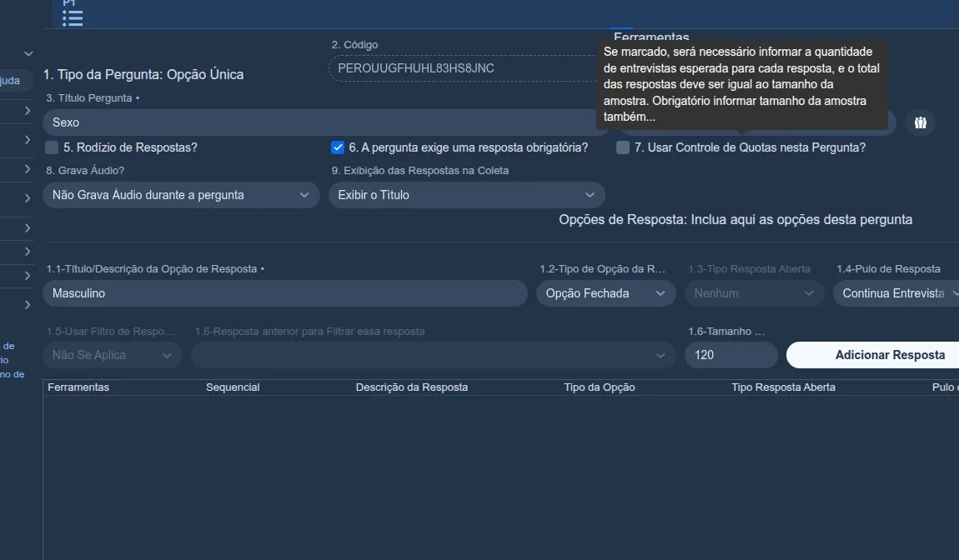959x560 pixels.
Task: Open the Opção Fechada type dropdown
Action: click(x=606, y=293)
